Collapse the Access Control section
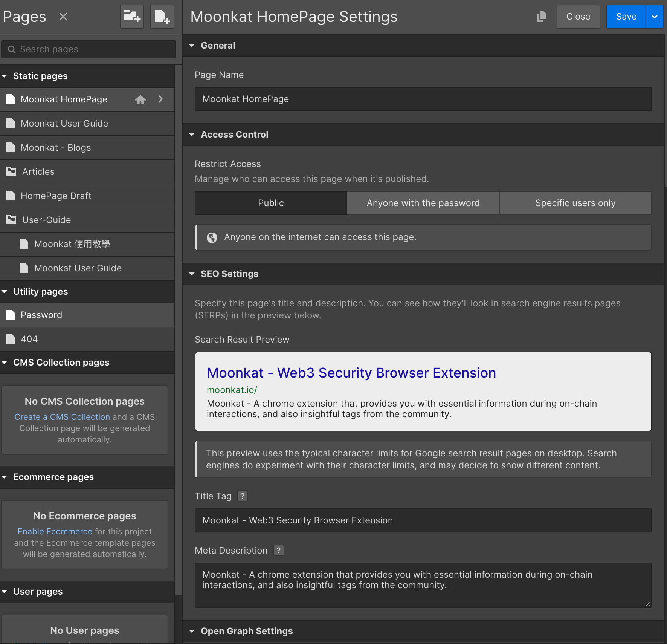The width and height of the screenshot is (667, 644). (x=192, y=135)
